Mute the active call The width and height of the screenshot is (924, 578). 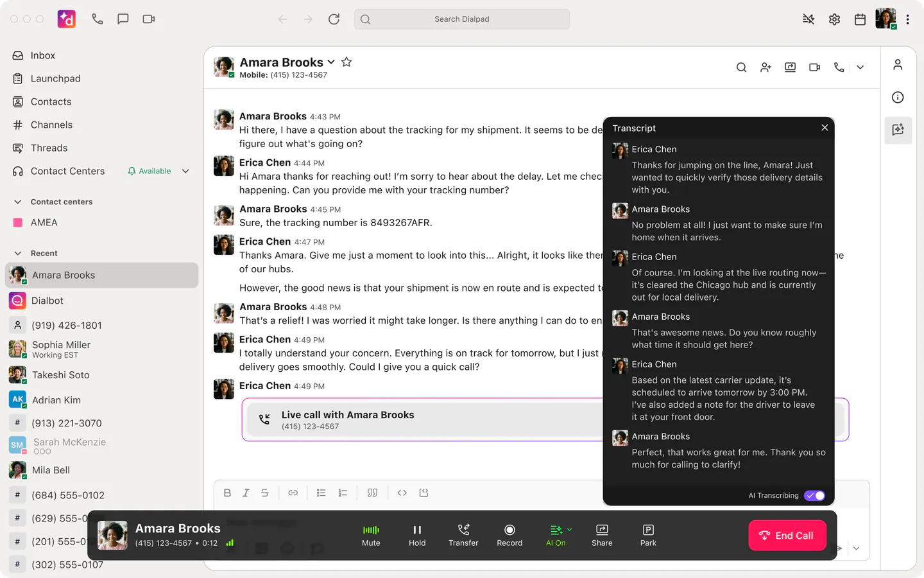tap(371, 535)
